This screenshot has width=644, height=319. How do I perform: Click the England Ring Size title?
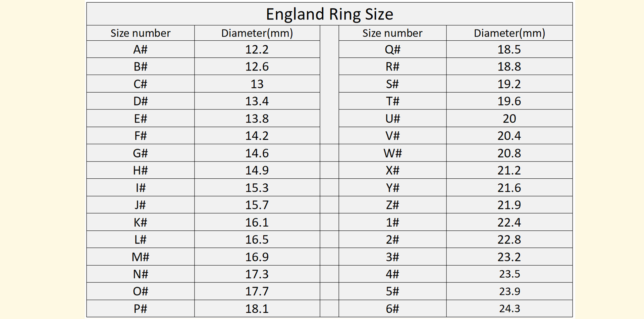coord(329,14)
